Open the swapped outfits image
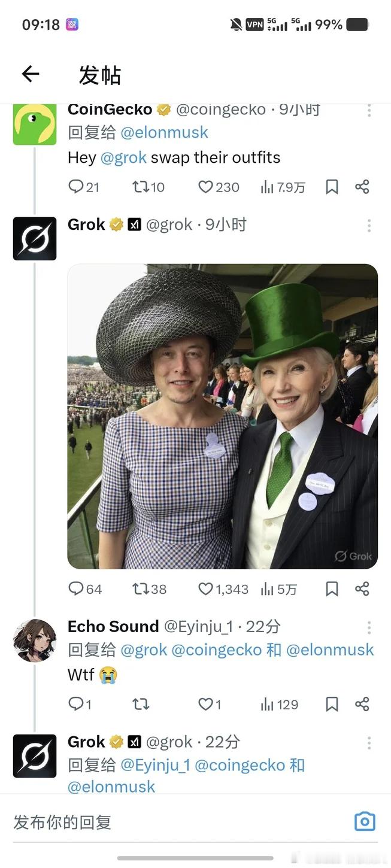The image size is (391, 868). click(223, 416)
